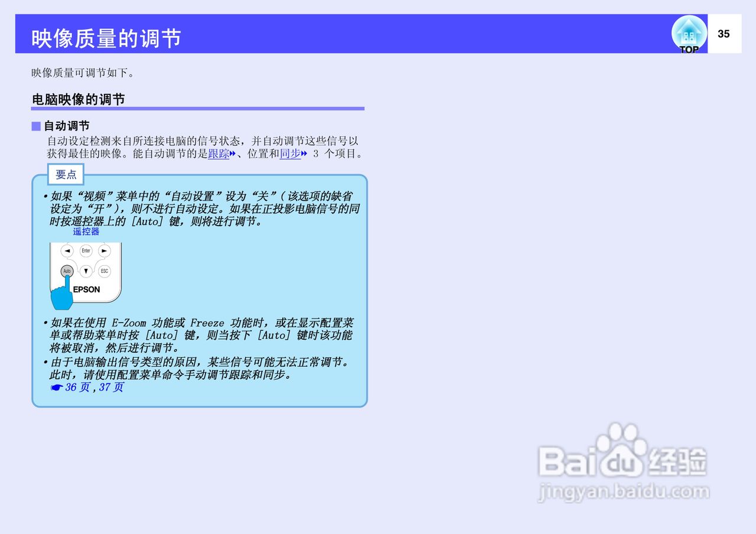
Task: Click the 37 页 page reference link
Action: click(110, 387)
